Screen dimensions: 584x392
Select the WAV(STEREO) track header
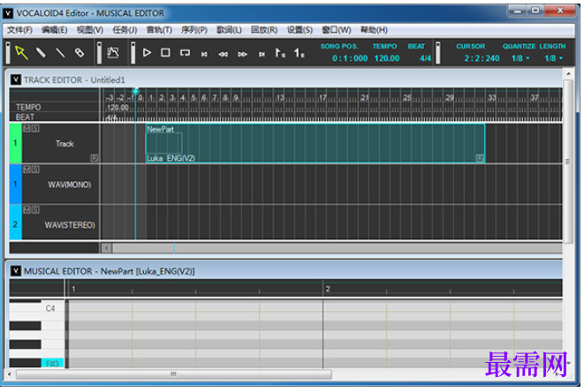pyautogui.click(x=70, y=225)
